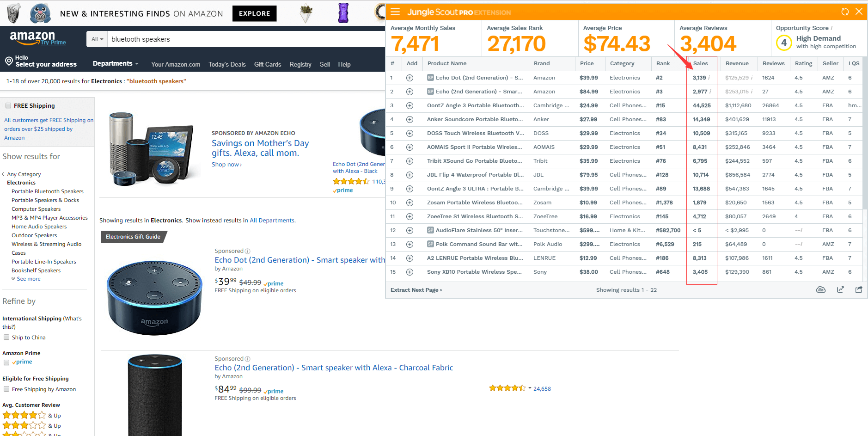Click Extract Next Page
This screenshot has height=436, width=868.
click(416, 290)
